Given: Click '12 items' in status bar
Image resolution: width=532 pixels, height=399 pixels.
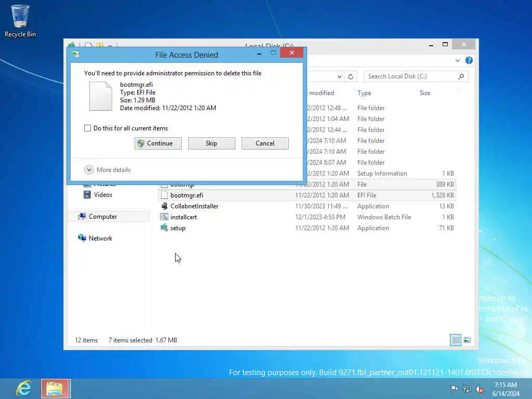Looking at the screenshot, I should (x=86, y=340).
